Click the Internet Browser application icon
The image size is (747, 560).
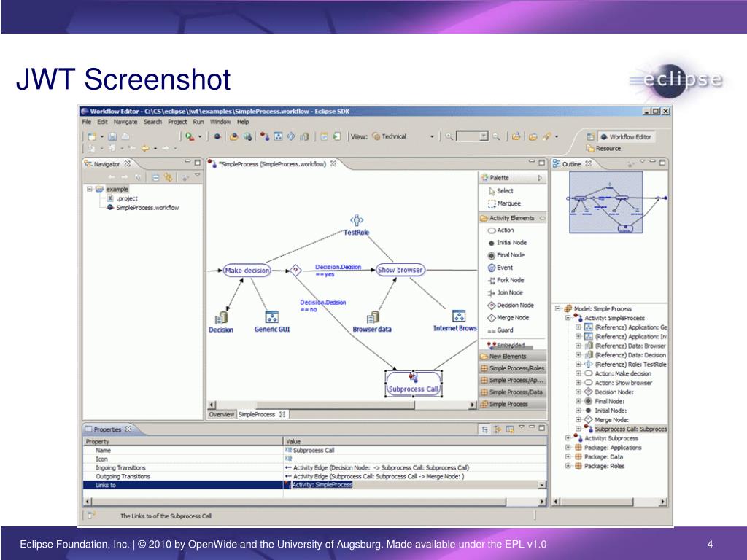click(x=459, y=316)
